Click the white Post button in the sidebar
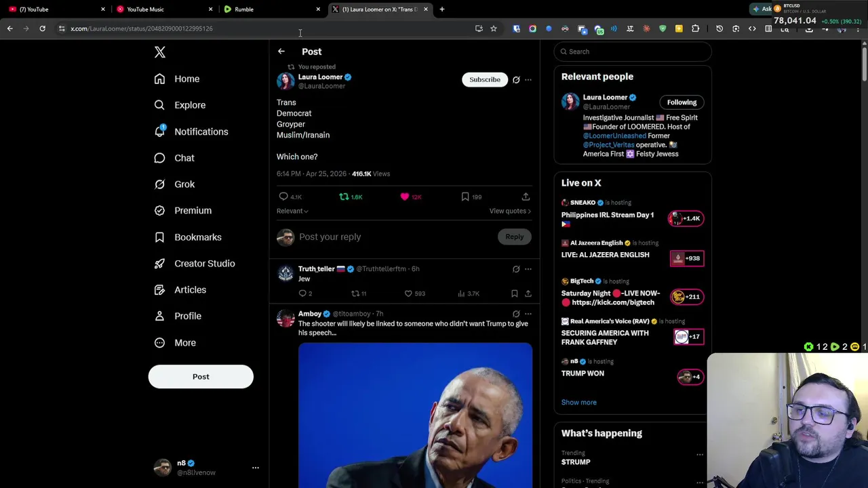This screenshot has height=488, width=868. (x=201, y=377)
